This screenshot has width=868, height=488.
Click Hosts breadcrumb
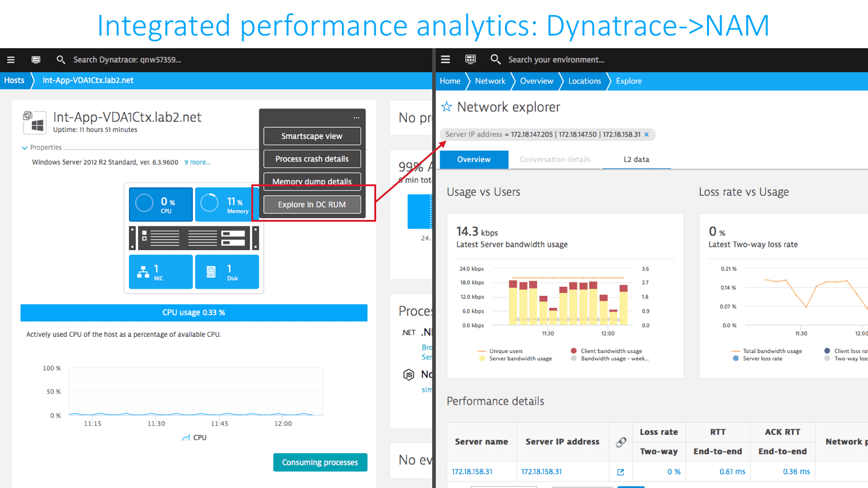tap(14, 81)
